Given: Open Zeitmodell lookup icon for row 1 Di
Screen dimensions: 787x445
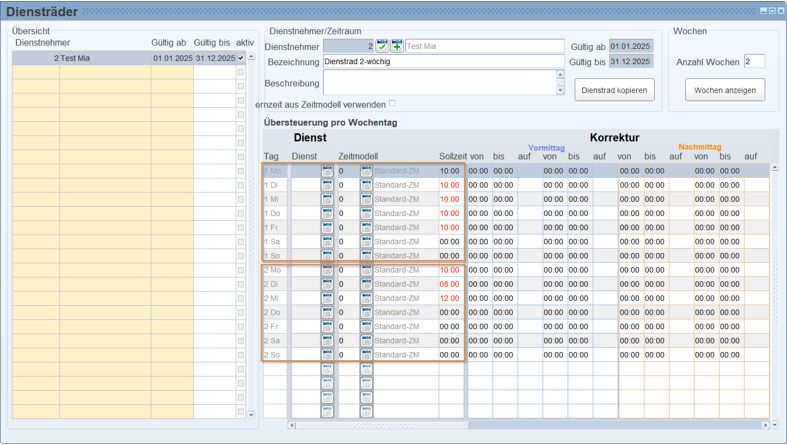Looking at the screenshot, I should coord(366,185).
